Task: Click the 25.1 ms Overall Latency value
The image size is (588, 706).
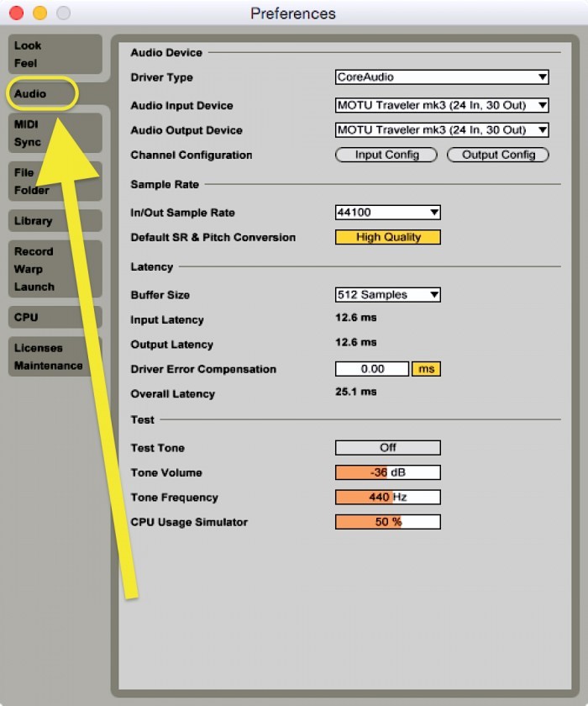Action: pyautogui.click(x=356, y=392)
